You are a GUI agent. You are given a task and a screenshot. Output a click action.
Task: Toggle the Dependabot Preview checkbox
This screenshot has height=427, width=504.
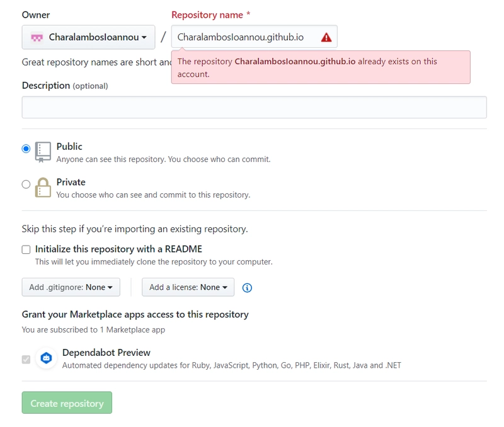[x=26, y=359]
